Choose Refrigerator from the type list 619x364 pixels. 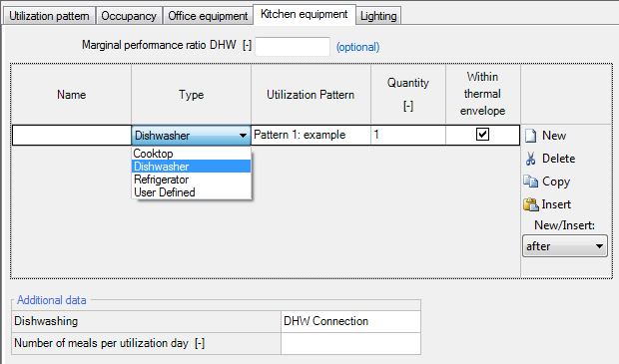(x=191, y=180)
